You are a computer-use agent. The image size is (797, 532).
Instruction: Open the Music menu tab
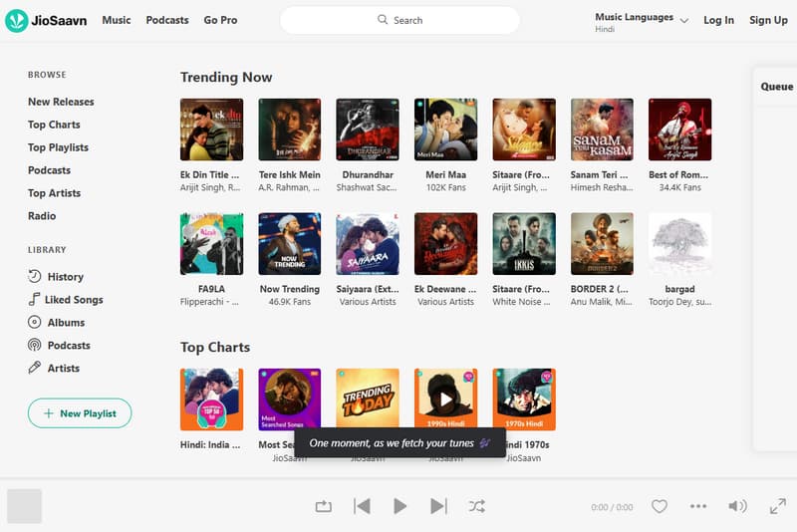117,20
